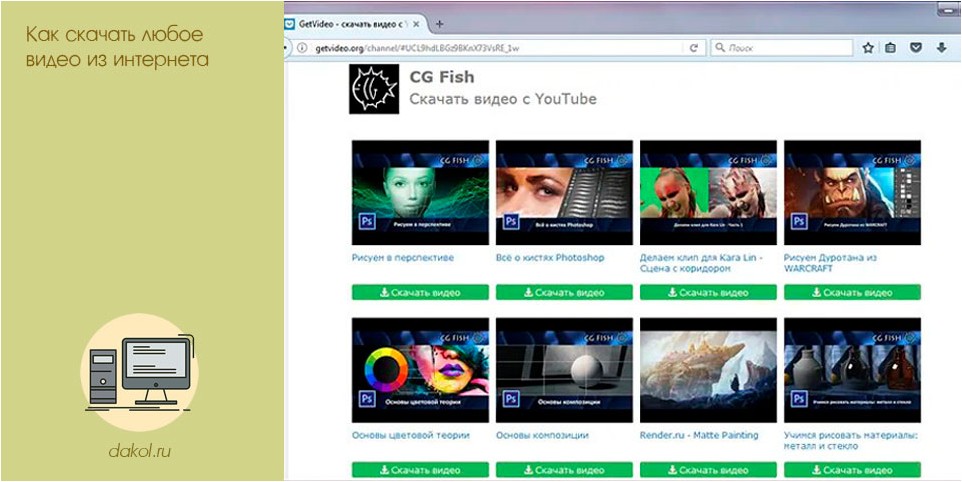Image resolution: width=962 pixels, height=482 pixels.
Task: Click Скачать видео under Рисуем Дуротана
Action: [852, 293]
